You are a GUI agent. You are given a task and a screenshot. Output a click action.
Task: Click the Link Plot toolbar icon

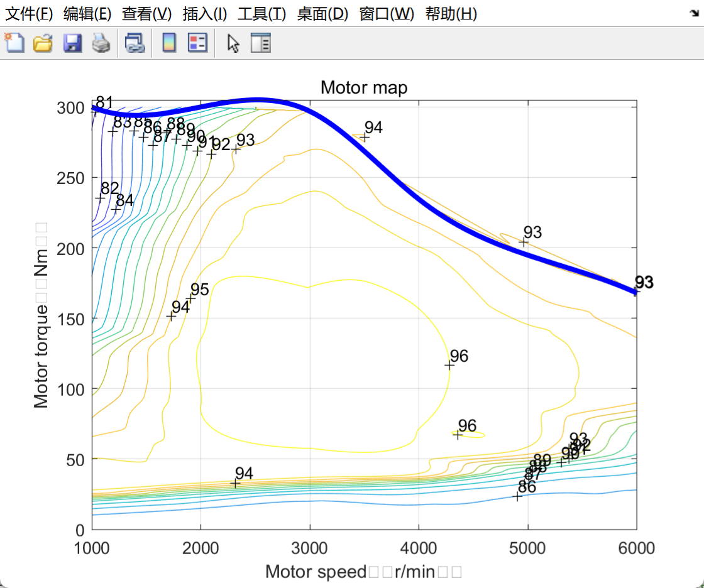pos(135,43)
